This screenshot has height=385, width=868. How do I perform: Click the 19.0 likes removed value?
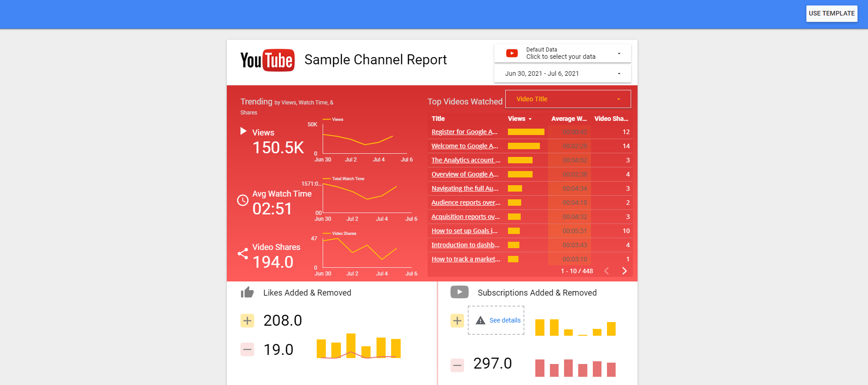(x=278, y=350)
